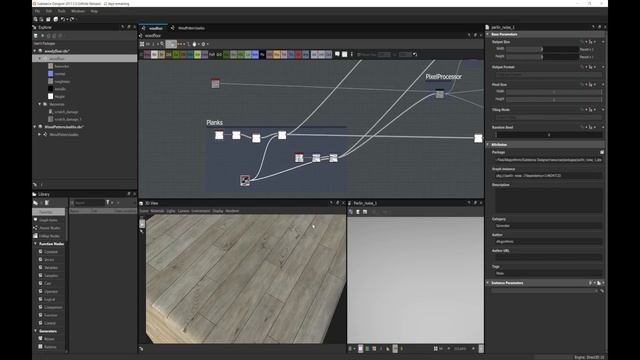Image resolution: width=640 pixels, height=360 pixels.
Task: Collapse the Generators library category
Action: (x=35, y=331)
